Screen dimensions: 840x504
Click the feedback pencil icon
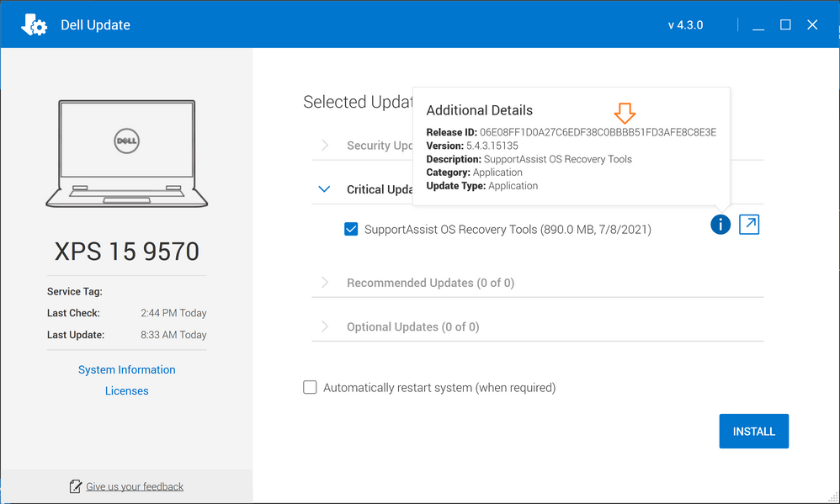coord(76,486)
